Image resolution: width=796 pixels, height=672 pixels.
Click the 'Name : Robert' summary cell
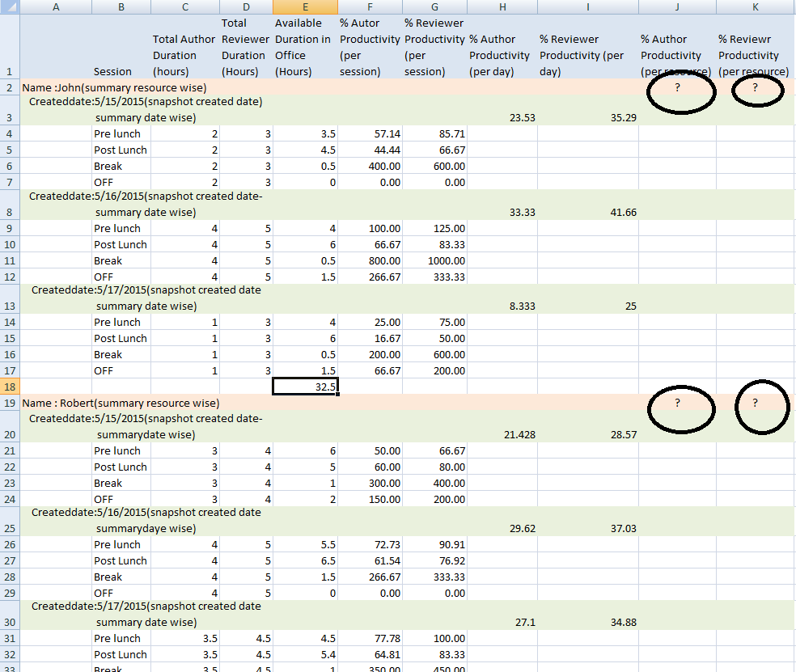tap(121, 403)
